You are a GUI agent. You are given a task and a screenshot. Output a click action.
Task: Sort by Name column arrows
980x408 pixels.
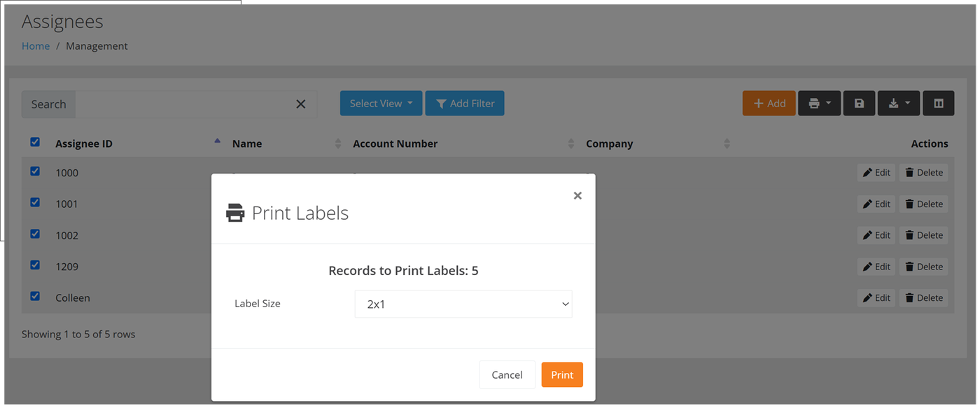click(338, 143)
